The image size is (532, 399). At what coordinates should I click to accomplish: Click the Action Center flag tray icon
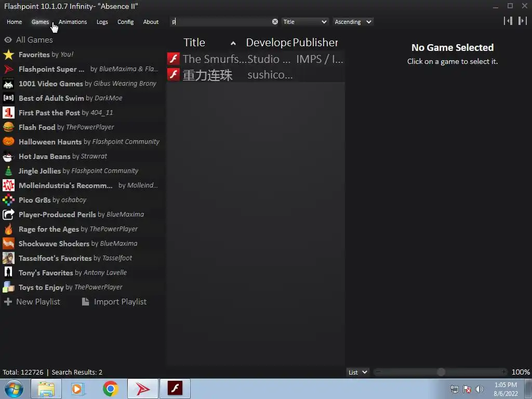pyautogui.click(x=467, y=389)
